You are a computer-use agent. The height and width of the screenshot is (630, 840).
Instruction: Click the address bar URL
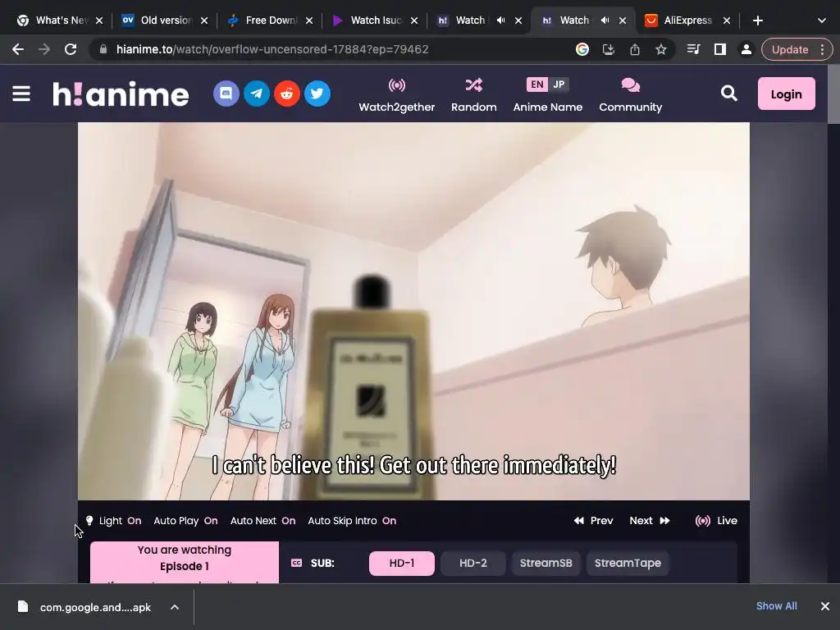click(x=272, y=49)
